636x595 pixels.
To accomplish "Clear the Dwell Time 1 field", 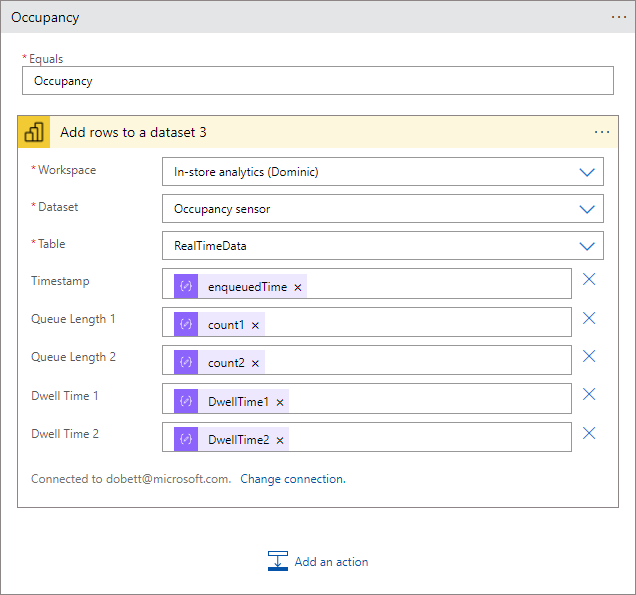I will 589,394.
